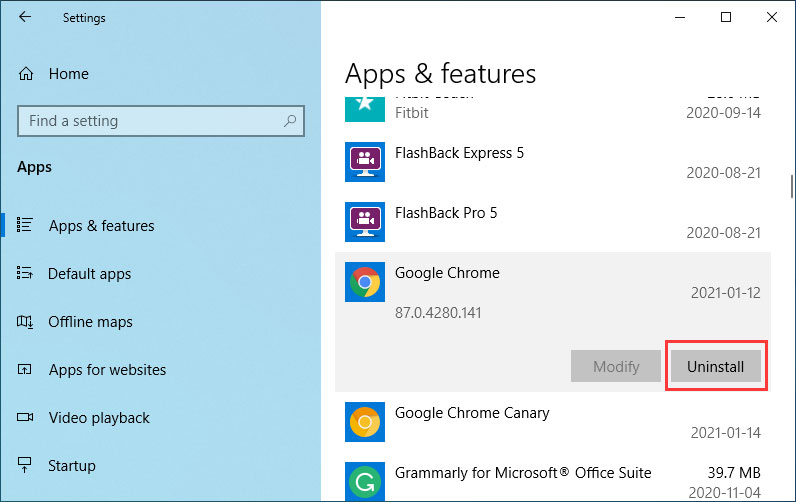Click the Google Chrome name text
This screenshot has width=796, height=502.
click(447, 273)
